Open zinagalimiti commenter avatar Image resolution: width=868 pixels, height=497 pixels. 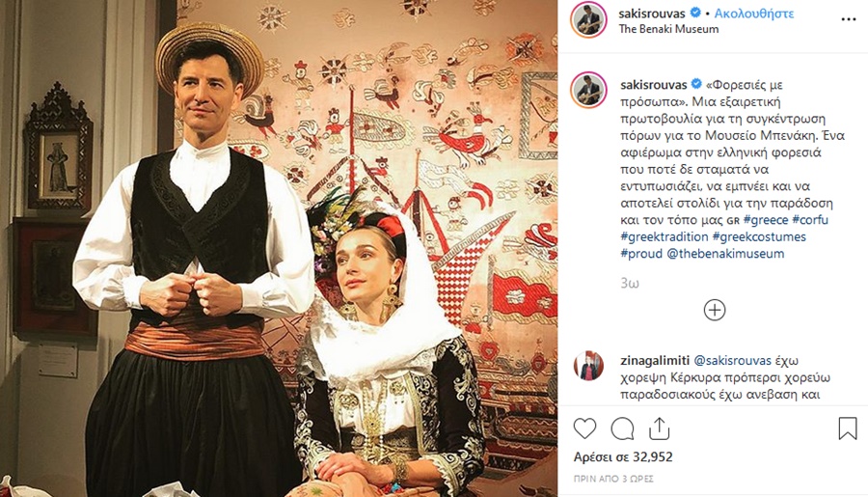click(588, 366)
